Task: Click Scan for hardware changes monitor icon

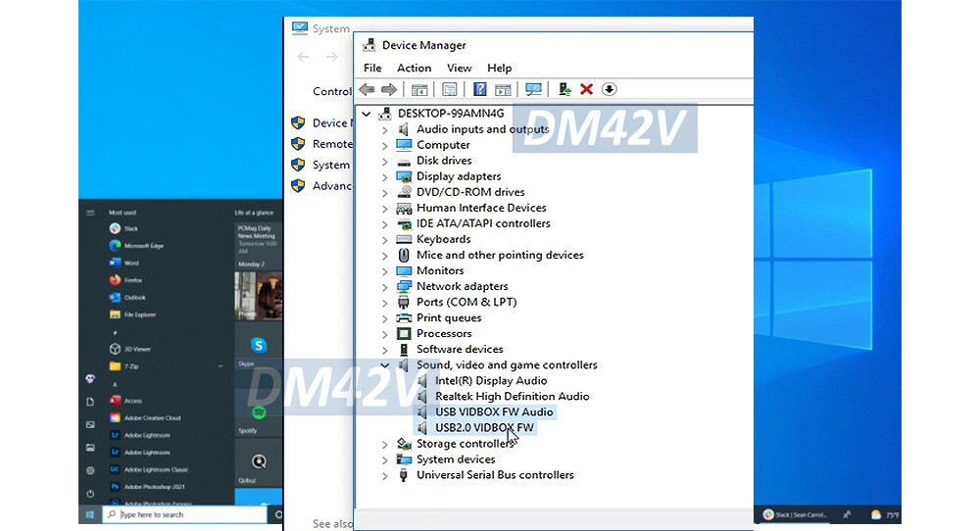Action: [533, 89]
